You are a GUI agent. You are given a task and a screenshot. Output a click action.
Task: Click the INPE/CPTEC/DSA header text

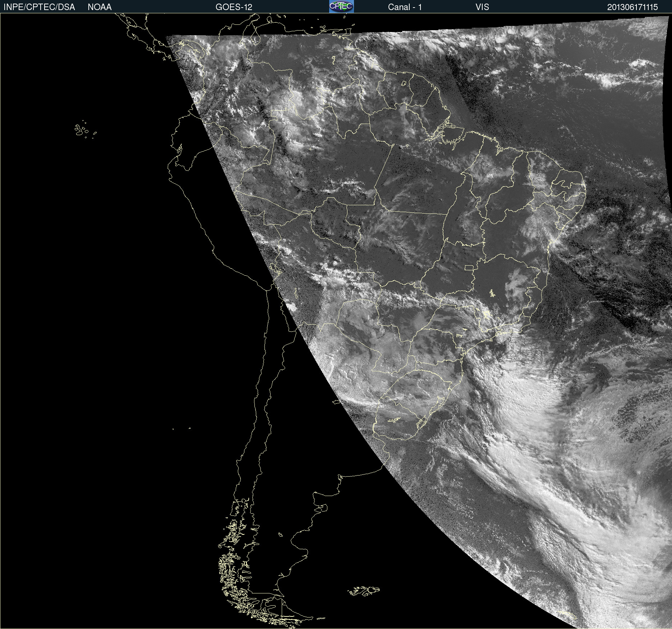click(39, 7)
